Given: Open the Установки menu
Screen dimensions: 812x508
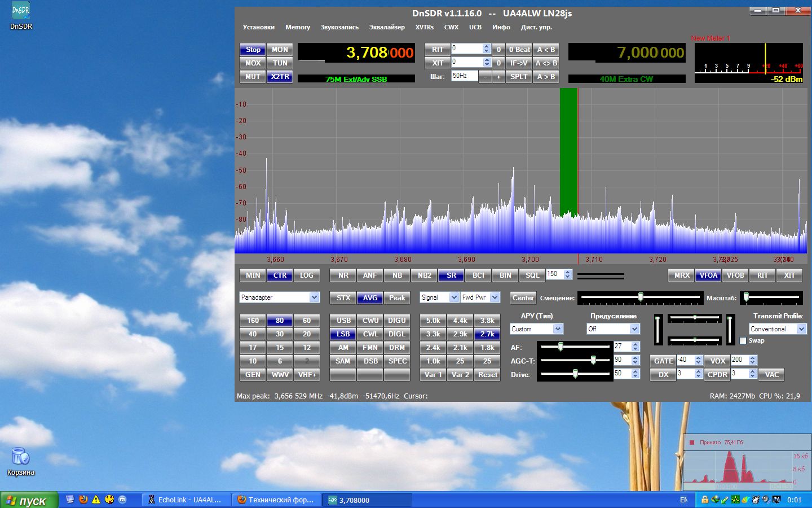Looking at the screenshot, I should (258, 27).
